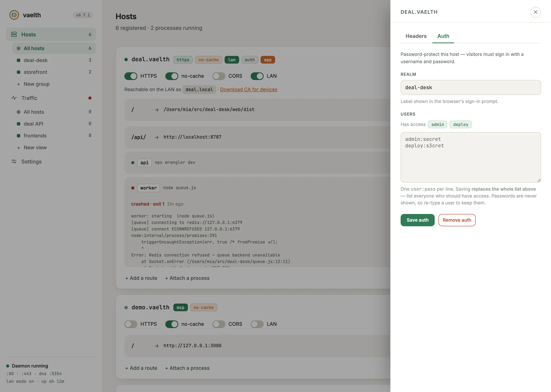
Task: Click the deploy user tag
Action: click(460, 124)
